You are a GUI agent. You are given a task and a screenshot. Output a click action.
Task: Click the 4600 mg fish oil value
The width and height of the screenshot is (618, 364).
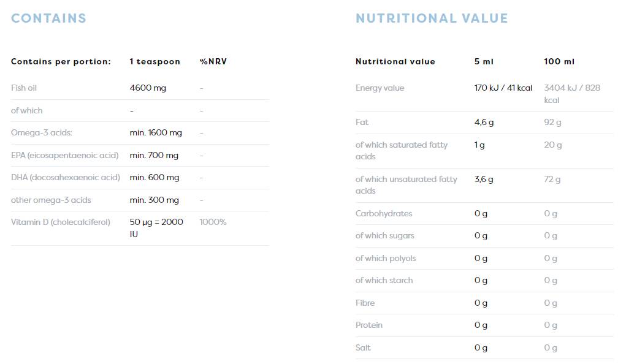click(148, 88)
